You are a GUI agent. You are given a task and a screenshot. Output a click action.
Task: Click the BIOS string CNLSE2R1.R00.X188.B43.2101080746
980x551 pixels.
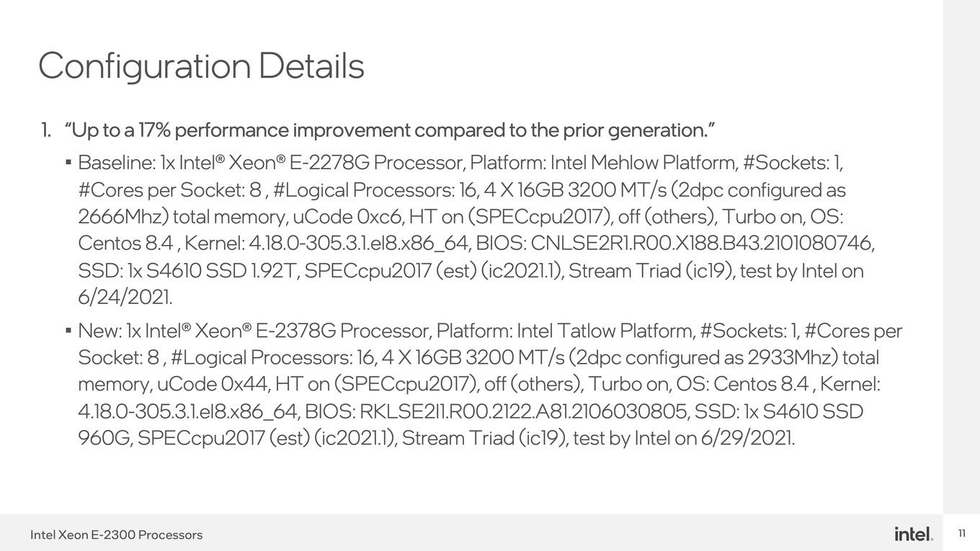[x=703, y=243]
